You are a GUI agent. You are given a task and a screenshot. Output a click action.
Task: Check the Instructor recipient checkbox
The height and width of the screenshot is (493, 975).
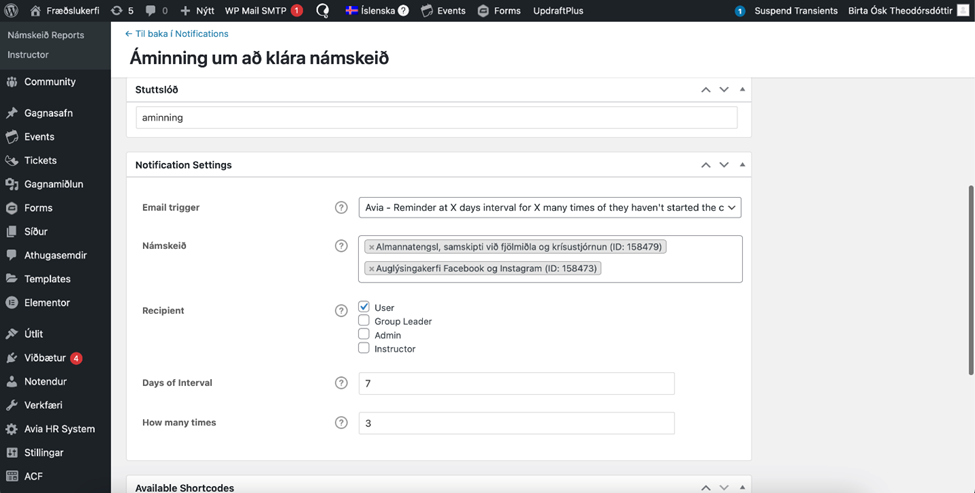click(x=364, y=348)
